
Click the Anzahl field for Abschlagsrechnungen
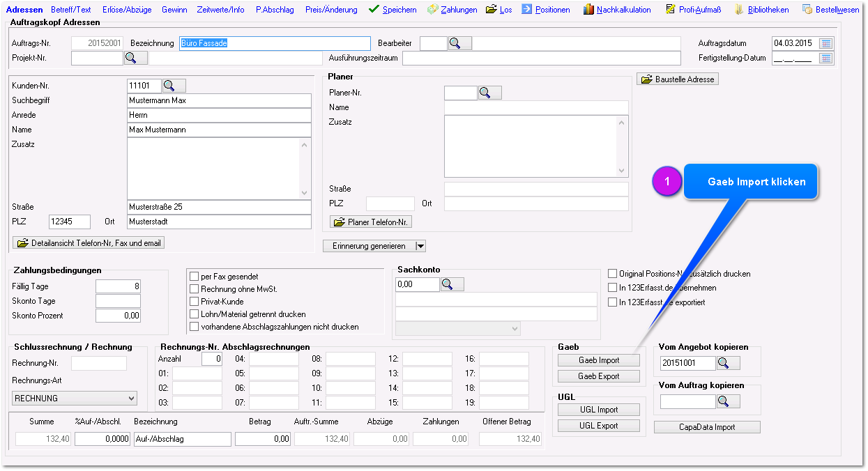click(x=212, y=359)
